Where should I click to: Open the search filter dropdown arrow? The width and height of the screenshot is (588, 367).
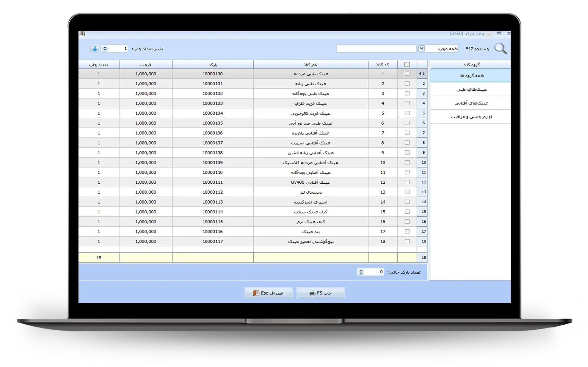click(x=421, y=49)
